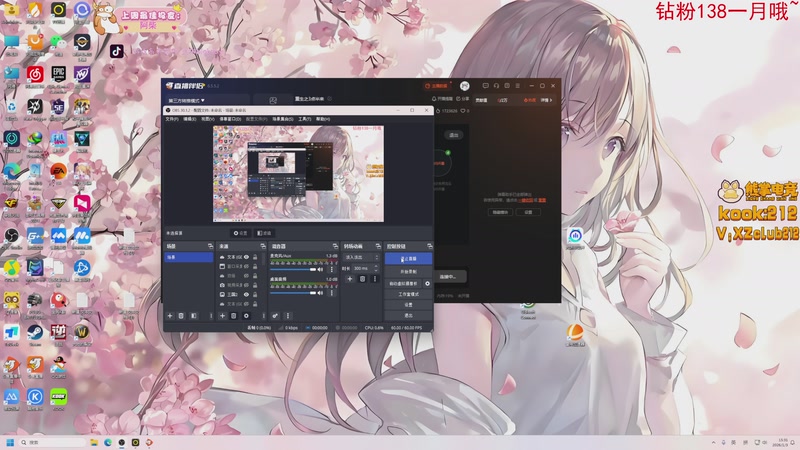Open virtual camera settings gear icon
This screenshot has height=450, width=800.
428,284
